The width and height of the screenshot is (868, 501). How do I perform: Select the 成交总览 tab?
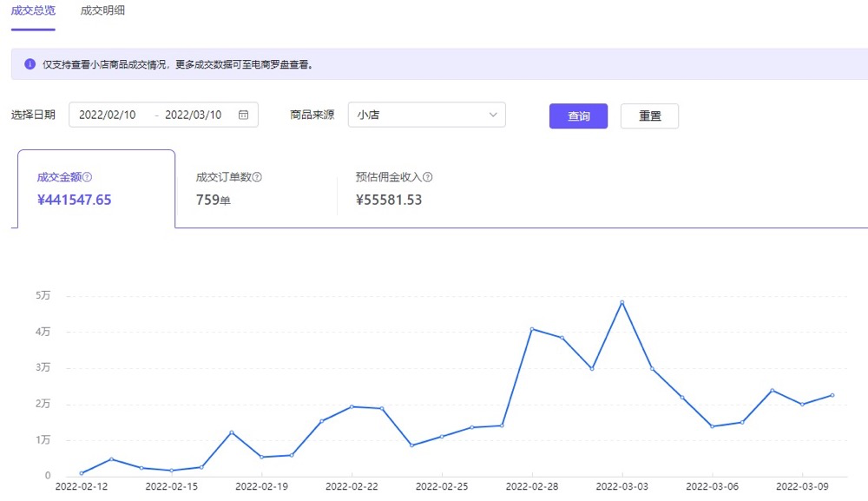[32, 10]
